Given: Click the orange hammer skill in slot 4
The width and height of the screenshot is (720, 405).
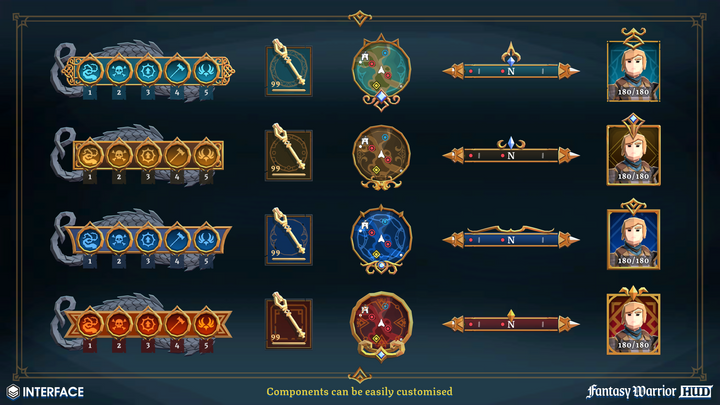Looking at the screenshot, I should point(177,324).
